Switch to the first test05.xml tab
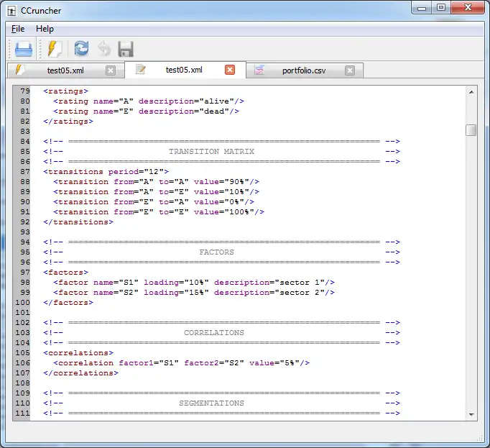Image resolution: width=490 pixels, height=448 pixels. point(65,70)
